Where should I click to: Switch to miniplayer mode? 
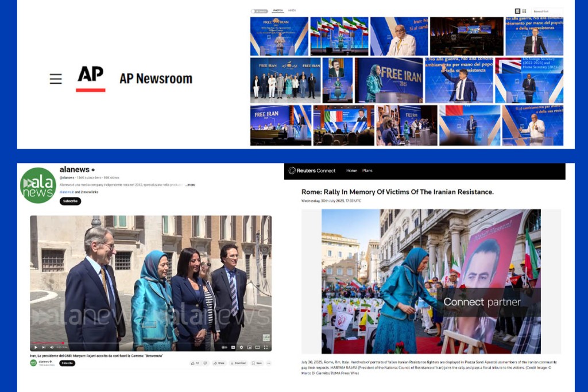pyautogui.click(x=249, y=347)
